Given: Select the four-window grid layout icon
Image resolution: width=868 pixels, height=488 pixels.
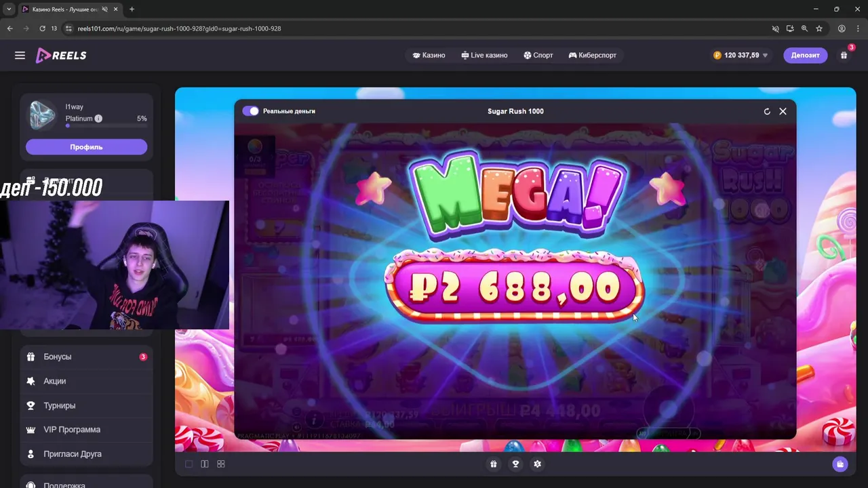Looking at the screenshot, I should point(221,464).
